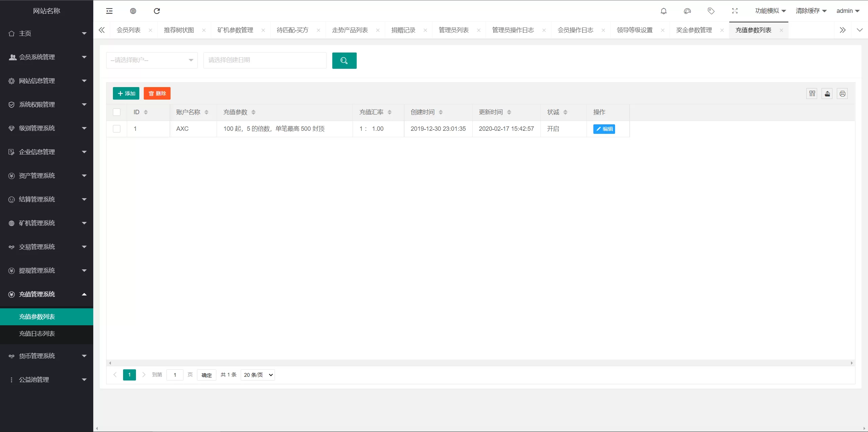Image resolution: width=868 pixels, height=432 pixels.
Task: Collapse the sidebar with the menu-fold icon
Action: tap(109, 11)
